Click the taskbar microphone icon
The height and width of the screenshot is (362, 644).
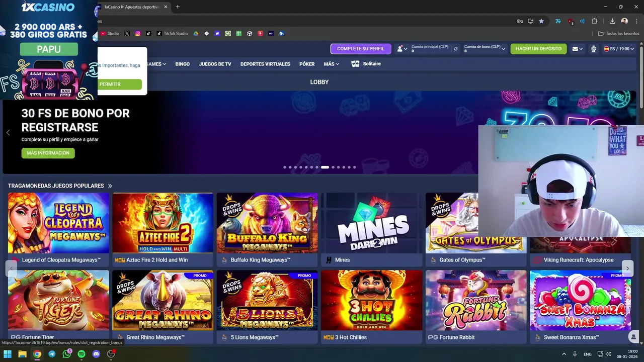[x=575, y=354]
